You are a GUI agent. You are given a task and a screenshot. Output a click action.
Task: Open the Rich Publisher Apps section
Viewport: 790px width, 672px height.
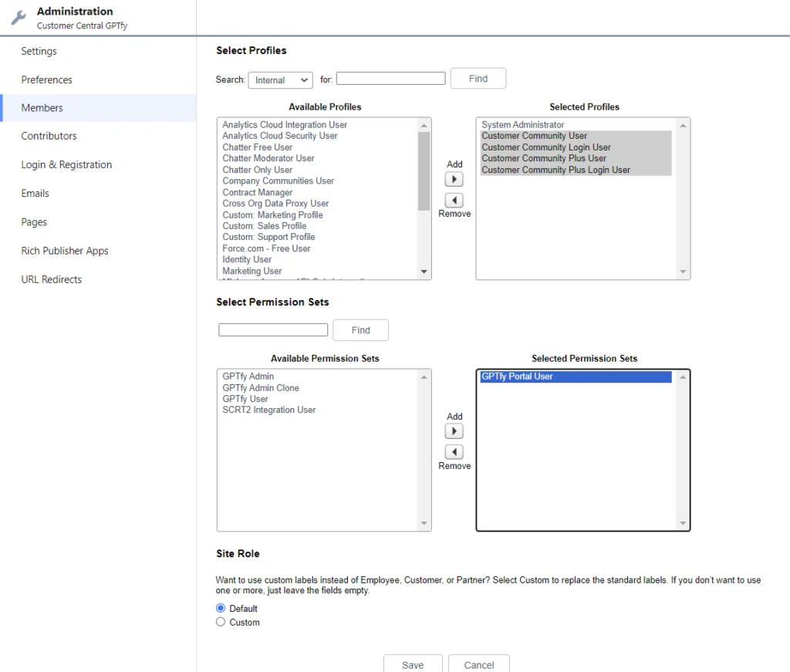click(65, 251)
